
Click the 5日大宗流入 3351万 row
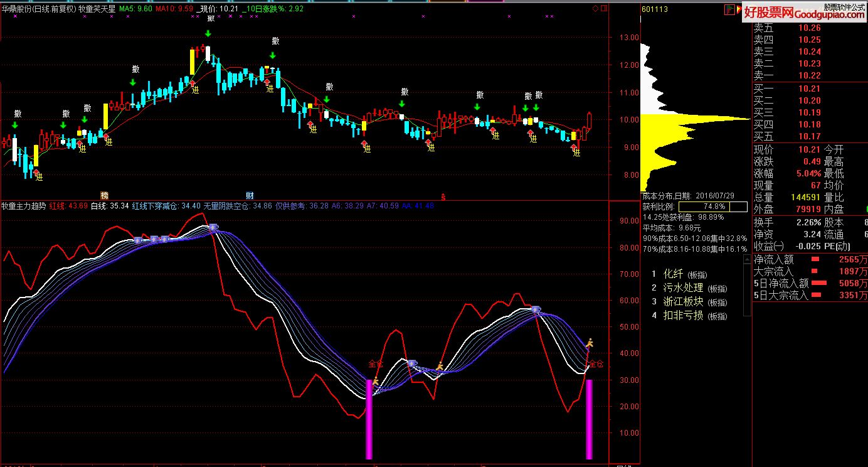[810, 295]
